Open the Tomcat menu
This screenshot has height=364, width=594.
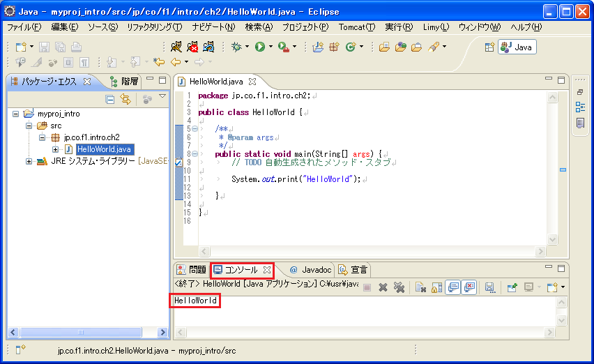point(356,27)
